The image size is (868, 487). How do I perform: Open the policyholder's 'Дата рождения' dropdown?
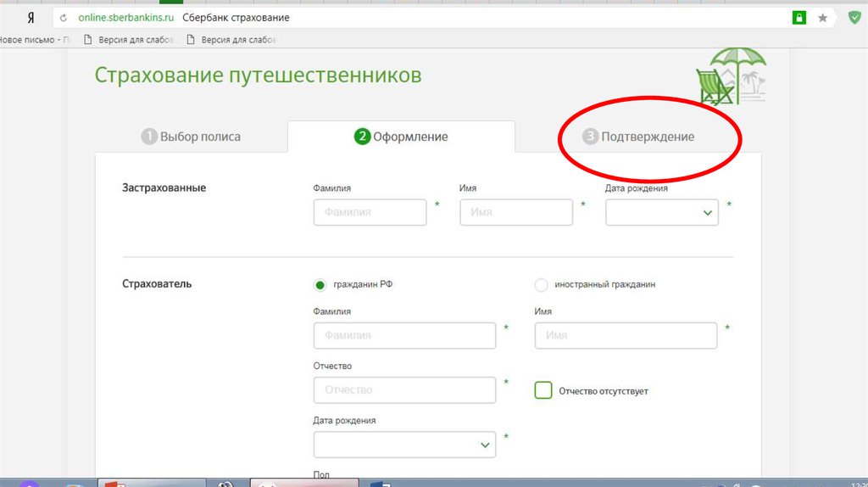tap(404, 445)
